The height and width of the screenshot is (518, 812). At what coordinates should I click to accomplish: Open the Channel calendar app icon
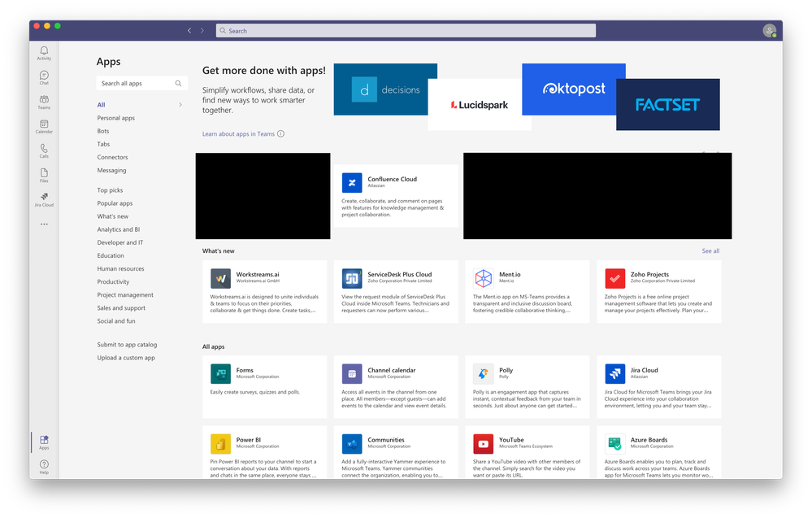(x=352, y=373)
